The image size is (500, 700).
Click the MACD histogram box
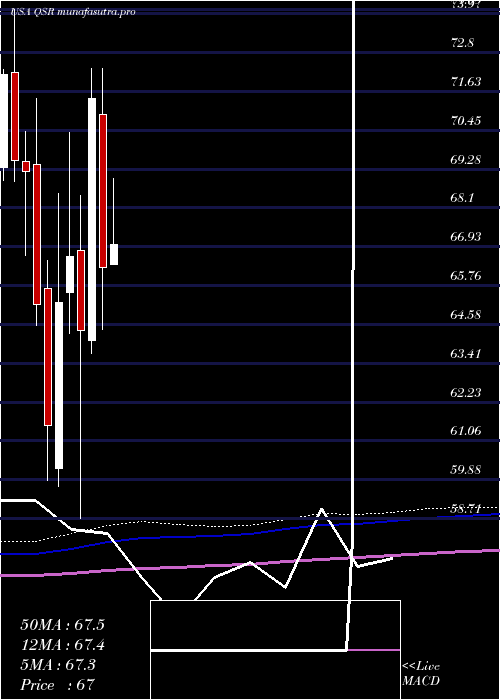[x=275, y=650]
